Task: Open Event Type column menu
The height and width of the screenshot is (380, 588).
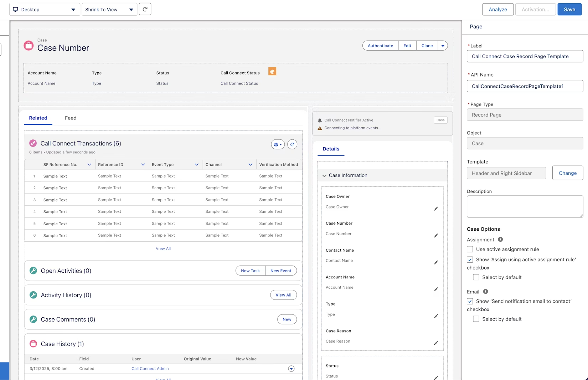Action: point(197,164)
